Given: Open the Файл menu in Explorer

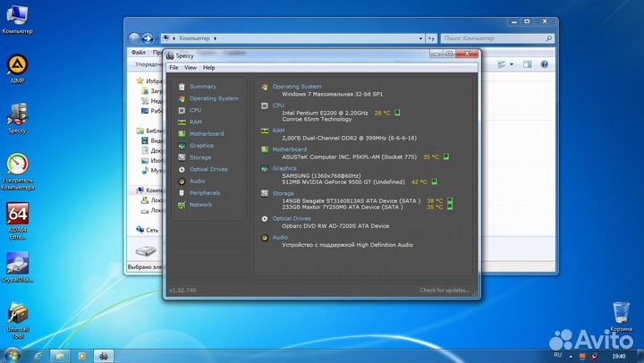Looking at the screenshot, I should point(139,53).
